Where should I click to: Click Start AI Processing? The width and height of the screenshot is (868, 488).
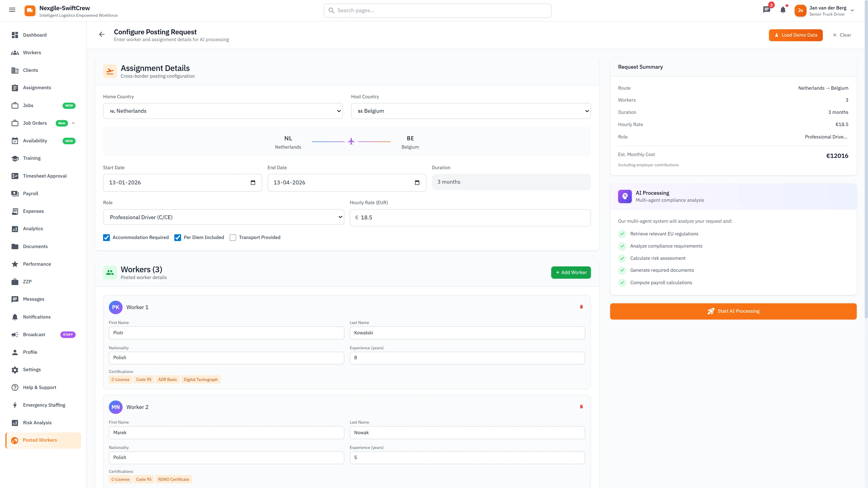[x=733, y=311]
